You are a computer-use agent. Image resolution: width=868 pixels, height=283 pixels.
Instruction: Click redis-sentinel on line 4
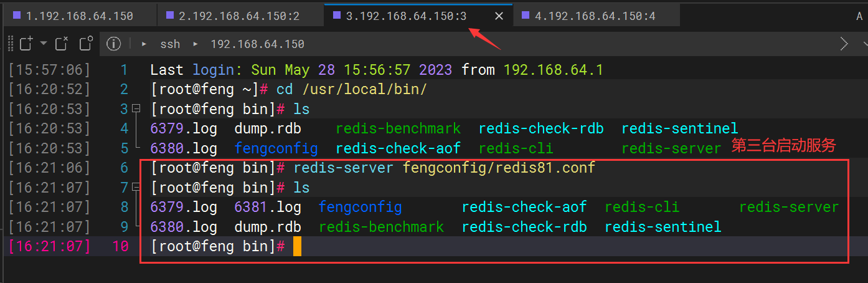pyautogui.click(x=679, y=128)
